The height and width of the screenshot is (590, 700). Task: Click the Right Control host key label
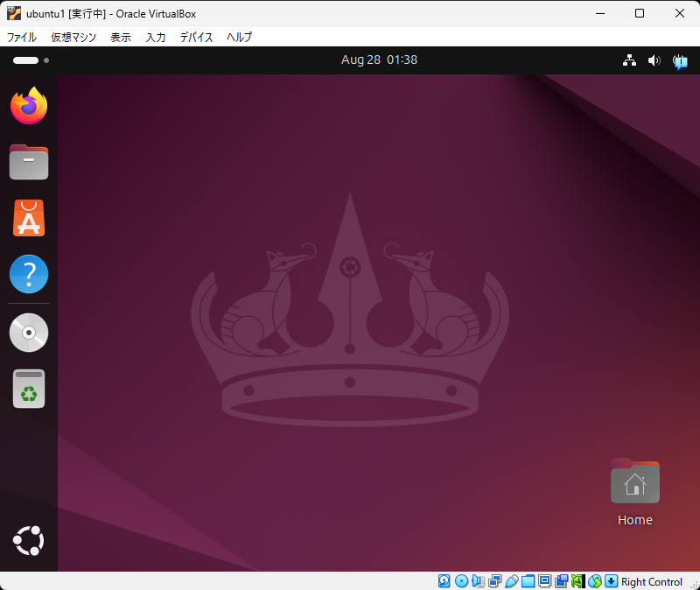coord(652,581)
